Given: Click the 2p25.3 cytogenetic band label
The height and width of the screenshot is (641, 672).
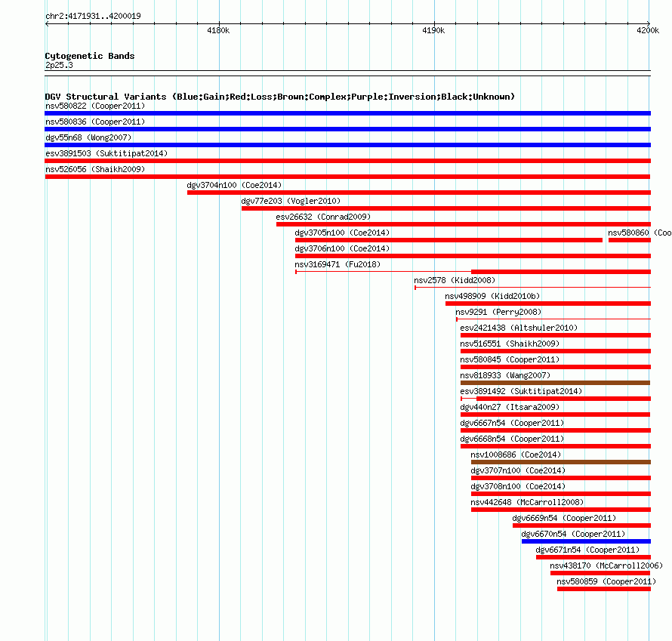Looking at the screenshot, I should point(59,65).
